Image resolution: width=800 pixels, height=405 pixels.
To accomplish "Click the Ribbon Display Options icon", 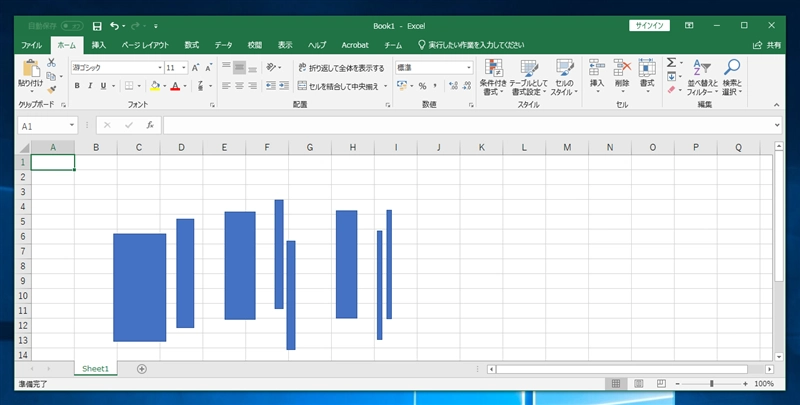I will (x=689, y=26).
